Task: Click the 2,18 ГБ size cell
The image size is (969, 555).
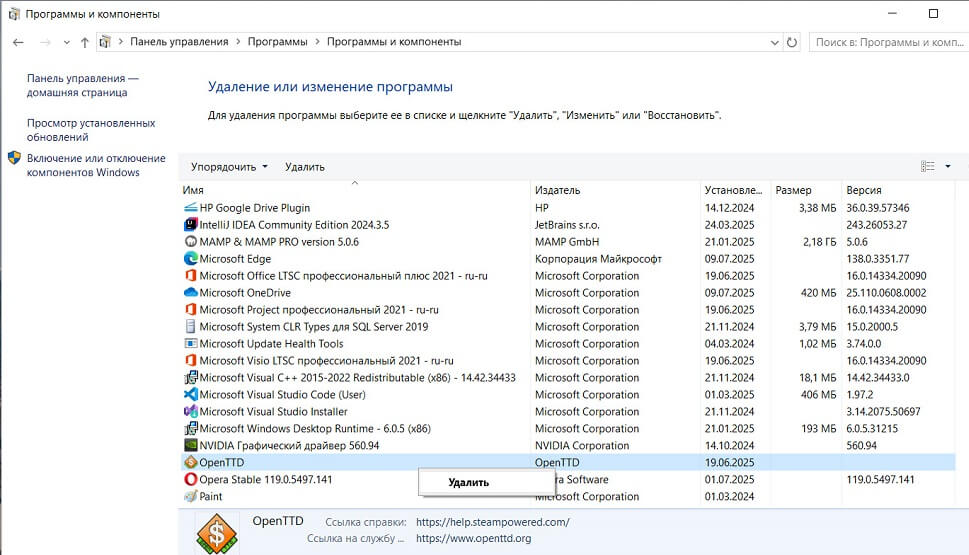Action: tap(819, 242)
